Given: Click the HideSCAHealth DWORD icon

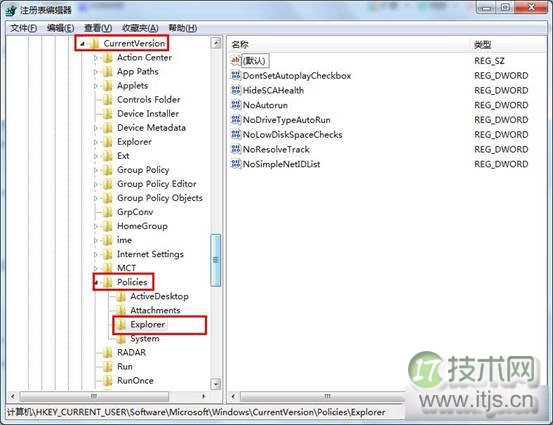Looking at the screenshot, I should pyautogui.click(x=236, y=90).
